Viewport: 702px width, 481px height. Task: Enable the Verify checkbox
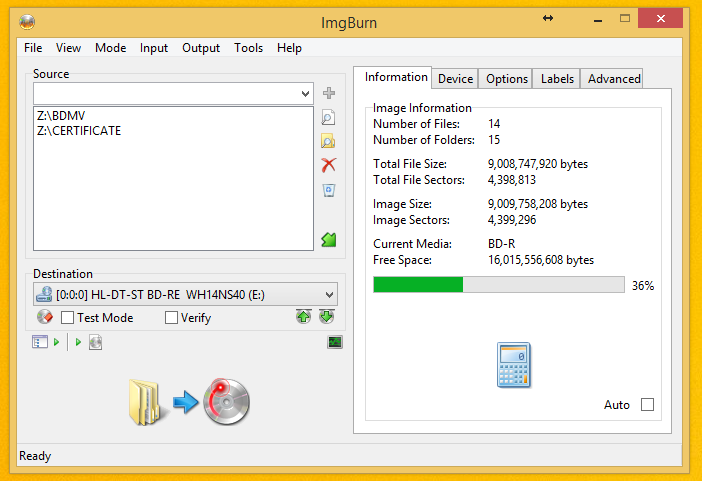pyautogui.click(x=171, y=318)
